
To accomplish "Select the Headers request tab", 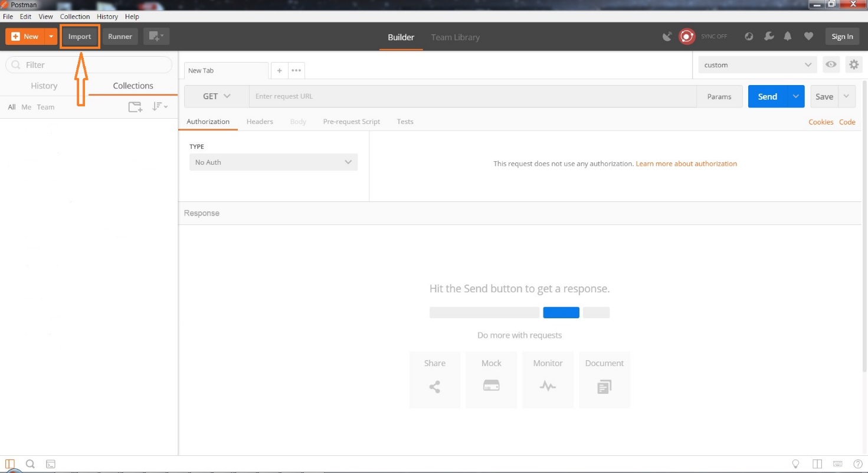I will tap(260, 122).
